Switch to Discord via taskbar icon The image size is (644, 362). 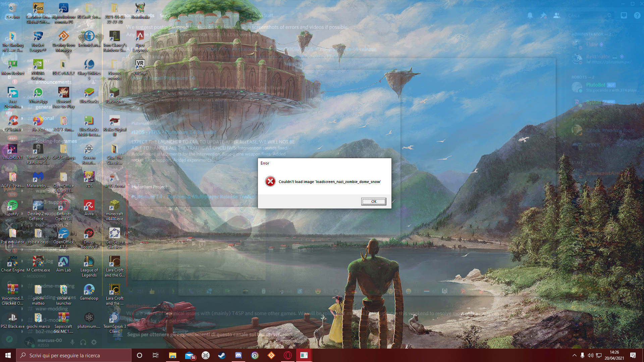pyautogui.click(x=238, y=355)
